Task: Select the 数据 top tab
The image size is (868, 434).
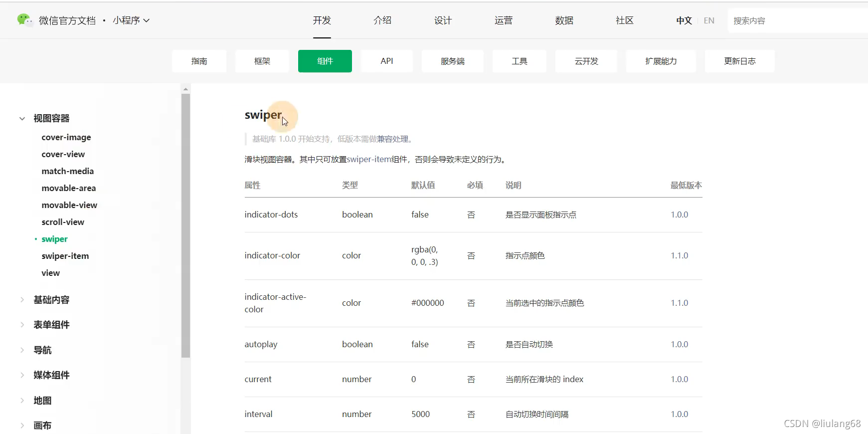Action: pyautogui.click(x=564, y=20)
